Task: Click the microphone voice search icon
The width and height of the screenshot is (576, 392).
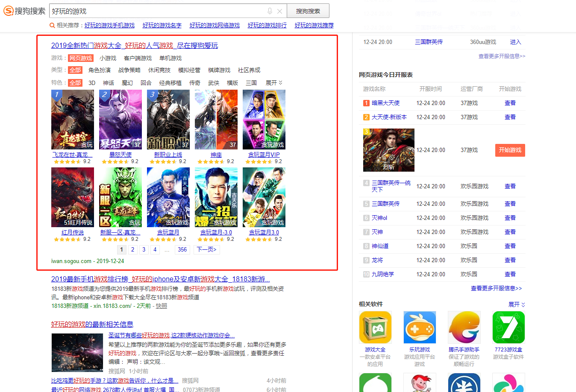Action: pyautogui.click(x=270, y=11)
